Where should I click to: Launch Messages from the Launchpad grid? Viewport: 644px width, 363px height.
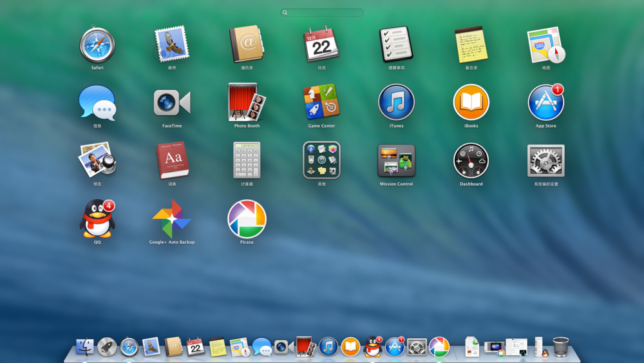point(97,103)
